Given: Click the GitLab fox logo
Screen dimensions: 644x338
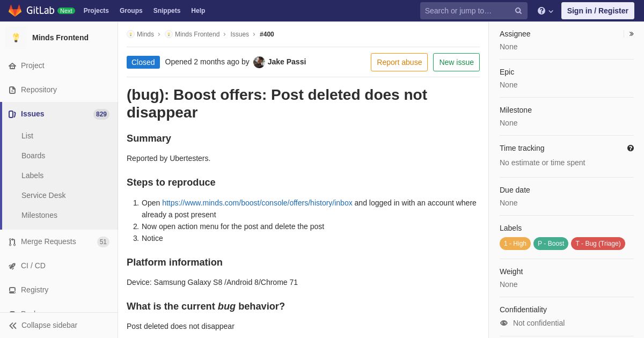Looking at the screenshot, I should [15, 11].
